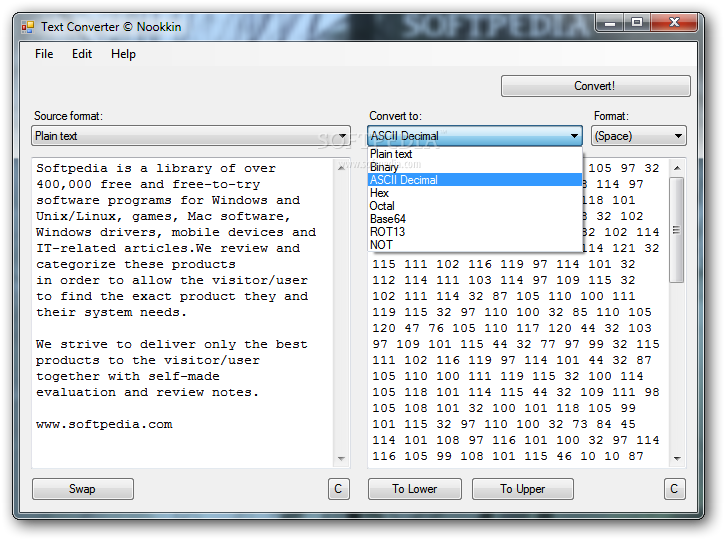
Task: Click the 'Format:' label
Action: pyautogui.click(x=611, y=116)
